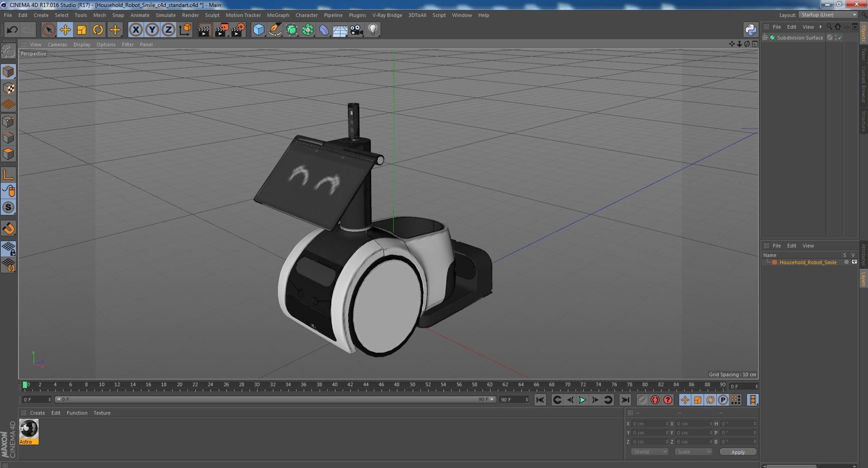Toggle coordinate system World/Object
868x468 pixels.
(185, 30)
